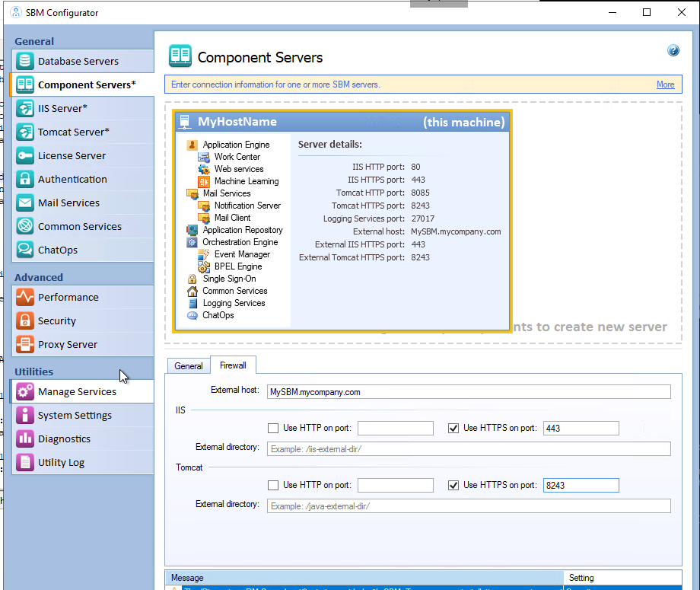
Task: Uncheck Use HTTPS on port 443 for IIS
Action: click(x=453, y=428)
